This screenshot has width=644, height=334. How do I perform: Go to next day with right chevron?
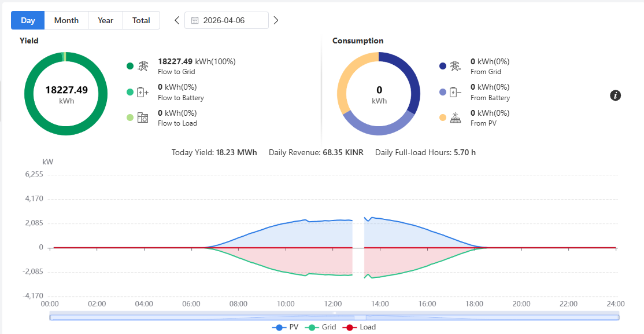tap(276, 20)
